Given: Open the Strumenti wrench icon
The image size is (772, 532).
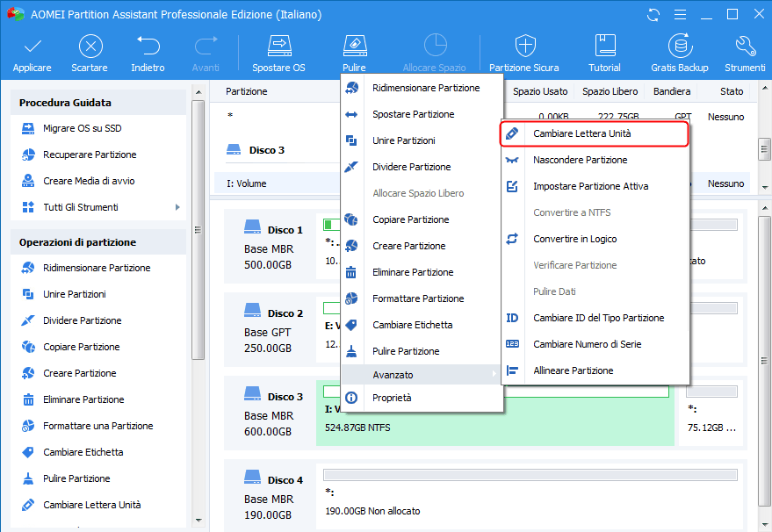Looking at the screenshot, I should (x=746, y=47).
